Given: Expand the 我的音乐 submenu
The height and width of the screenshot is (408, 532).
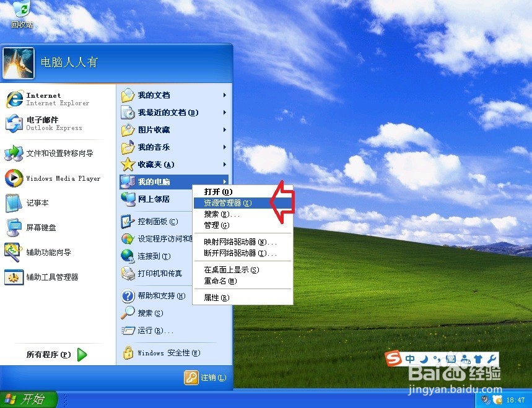Looking at the screenshot, I should (x=174, y=147).
